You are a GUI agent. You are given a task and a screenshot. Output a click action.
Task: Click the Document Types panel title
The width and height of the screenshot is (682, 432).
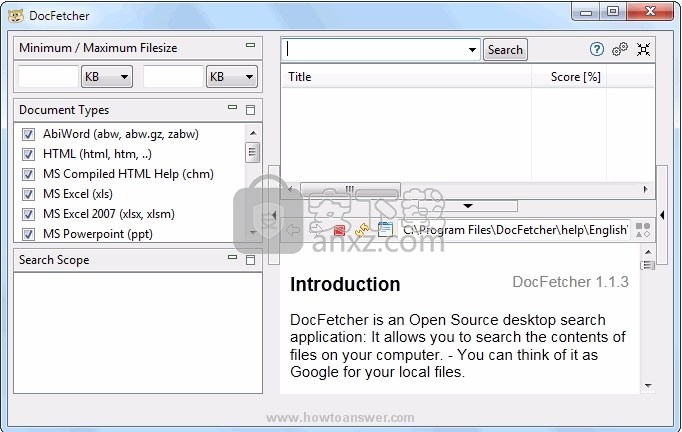tap(64, 110)
